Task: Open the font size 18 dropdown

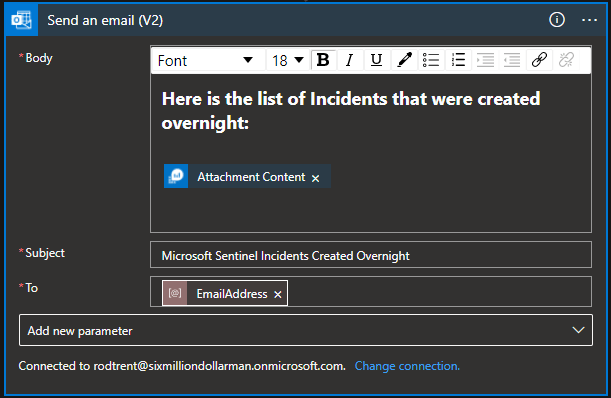Action: pyautogui.click(x=288, y=60)
